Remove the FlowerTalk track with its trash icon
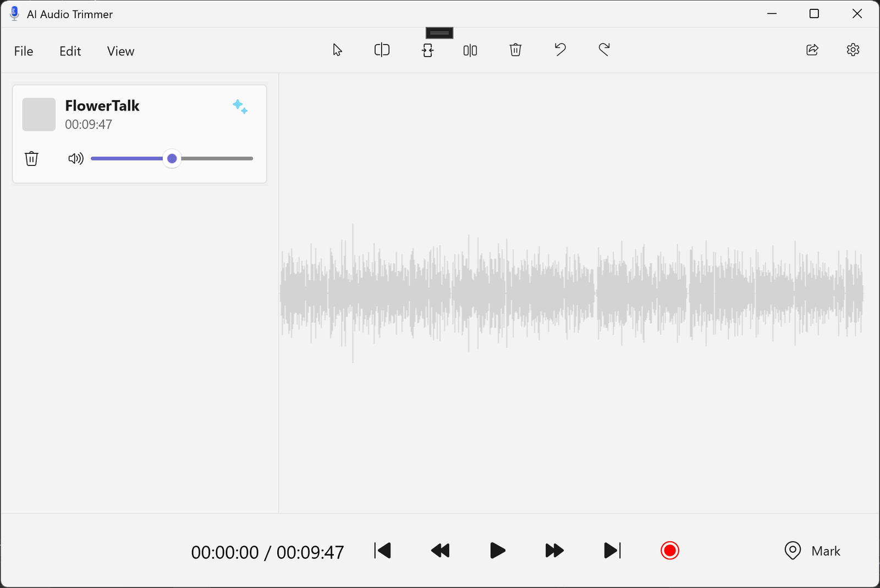Screen dimensions: 880x588 pyautogui.click(x=31, y=158)
